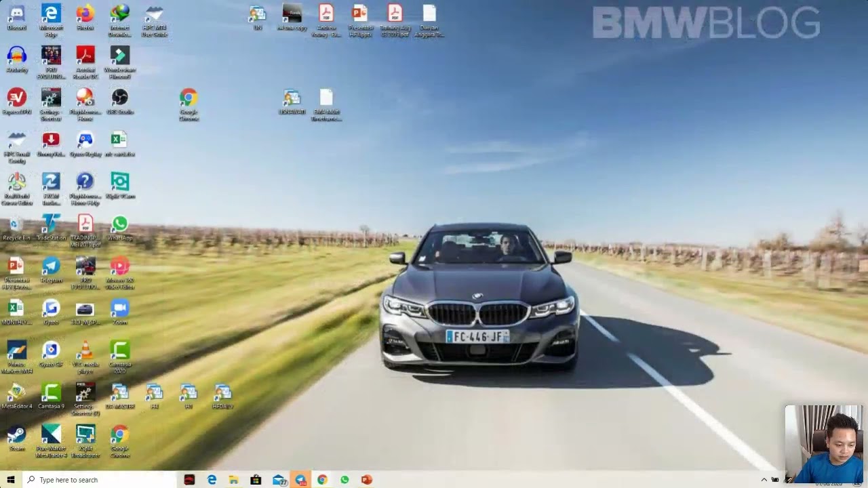Select the Firefox desktop icon
The height and width of the screenshot is (488, 868).
pyautogui.click(x=85, y=18)
